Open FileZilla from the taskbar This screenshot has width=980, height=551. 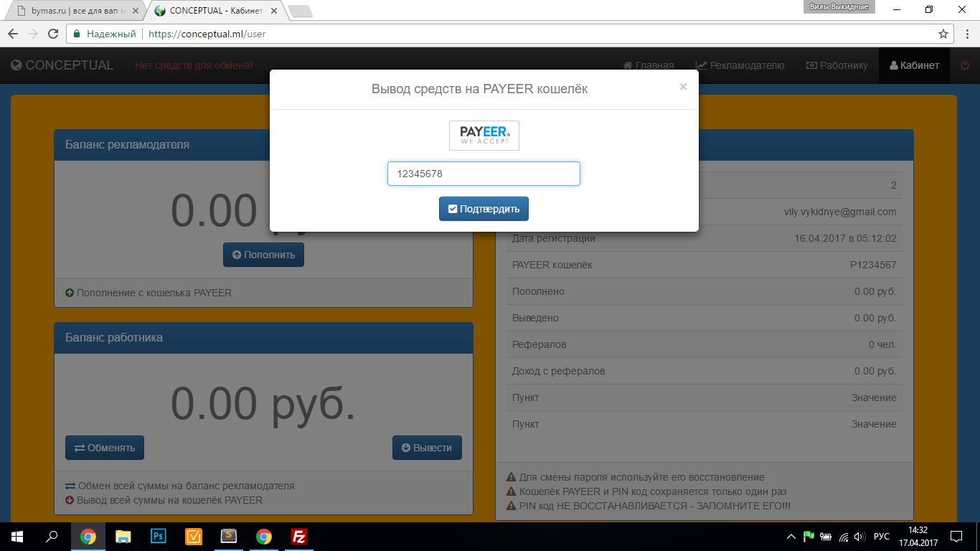point(299,537)
